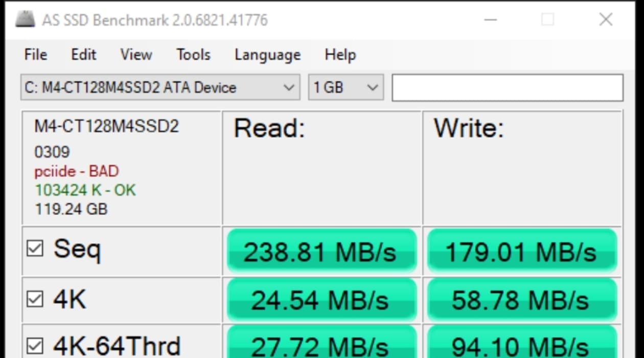Click the empty text field beside 1 GB
644x358 pixels.
coord(508,87)
